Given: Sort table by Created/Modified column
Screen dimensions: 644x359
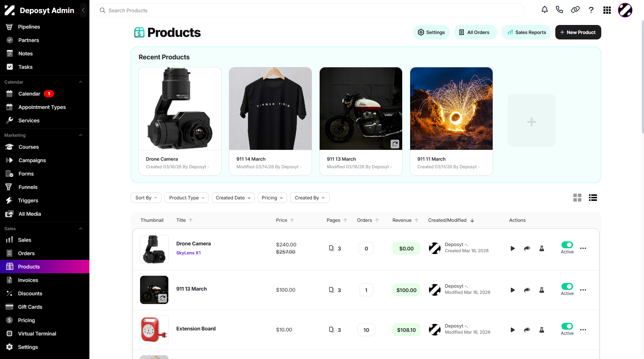Looking at the screenshot, I should tap(451, 220).
